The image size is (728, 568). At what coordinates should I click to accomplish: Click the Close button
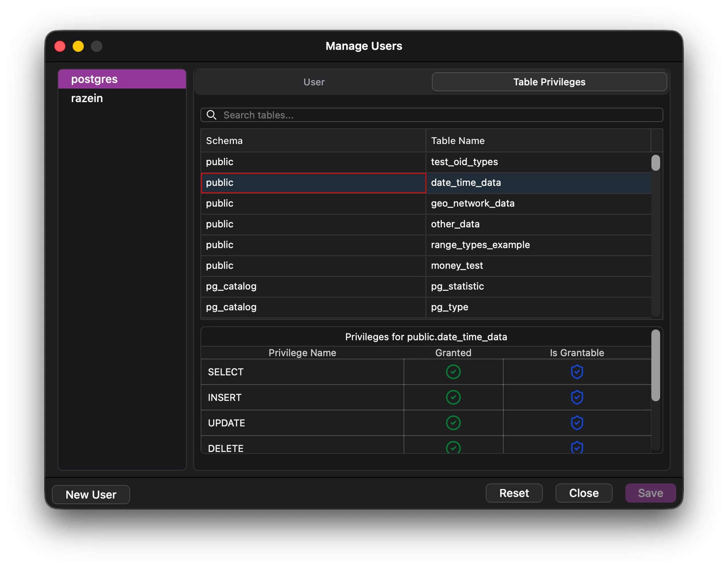tap(584, 493)
